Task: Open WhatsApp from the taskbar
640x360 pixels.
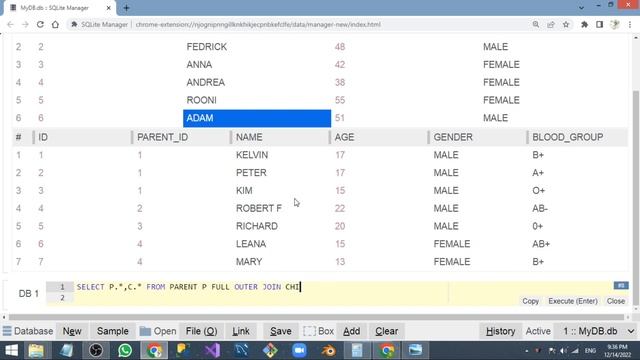Action: coord(125,350)
